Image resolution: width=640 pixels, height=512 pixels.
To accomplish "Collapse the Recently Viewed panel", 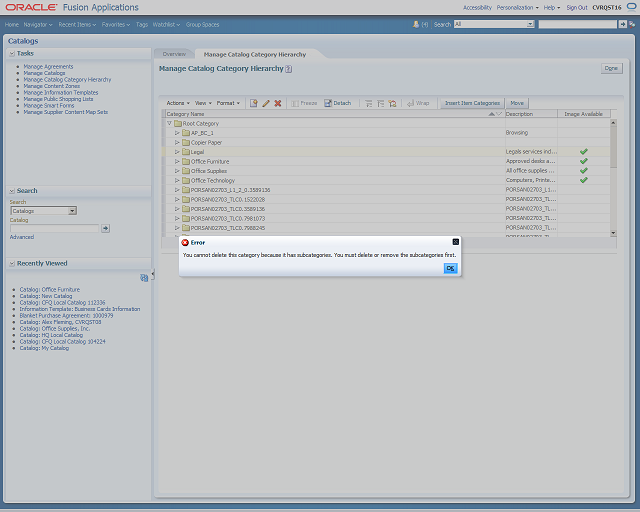I will click(12, 263).
